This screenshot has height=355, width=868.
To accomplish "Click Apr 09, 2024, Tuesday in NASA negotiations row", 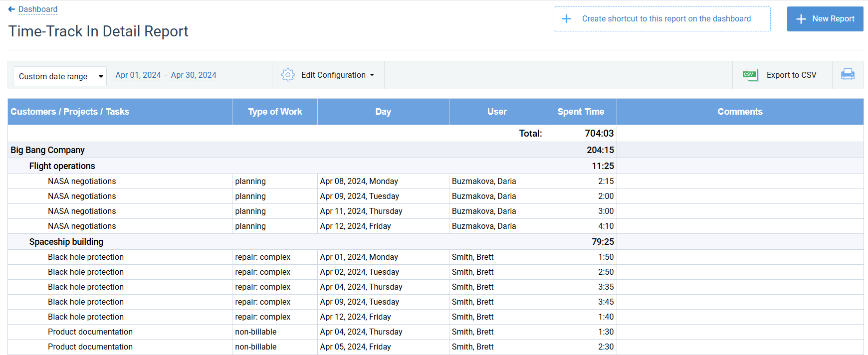I will pyautogui.click(x=360, y=196).
